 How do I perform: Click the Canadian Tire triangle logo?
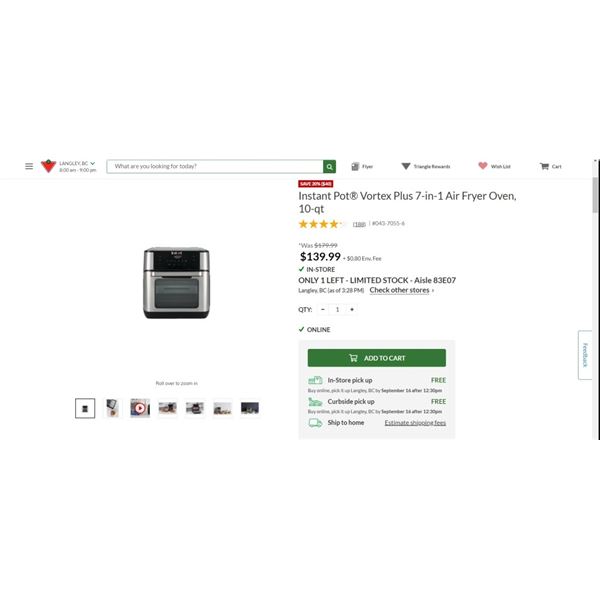click(x=48, y=166)
